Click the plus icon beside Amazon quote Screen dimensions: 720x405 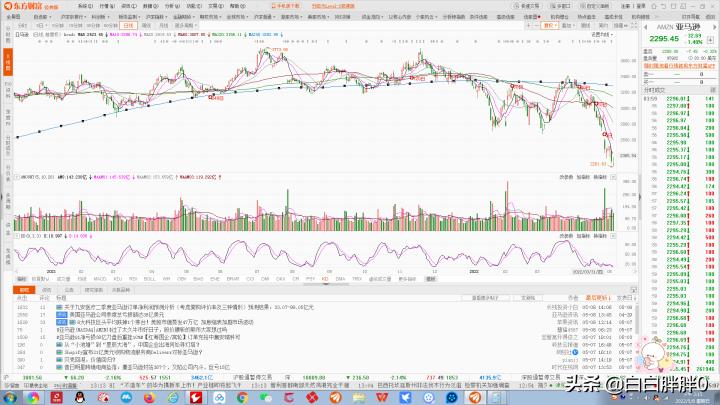(712, 41)
